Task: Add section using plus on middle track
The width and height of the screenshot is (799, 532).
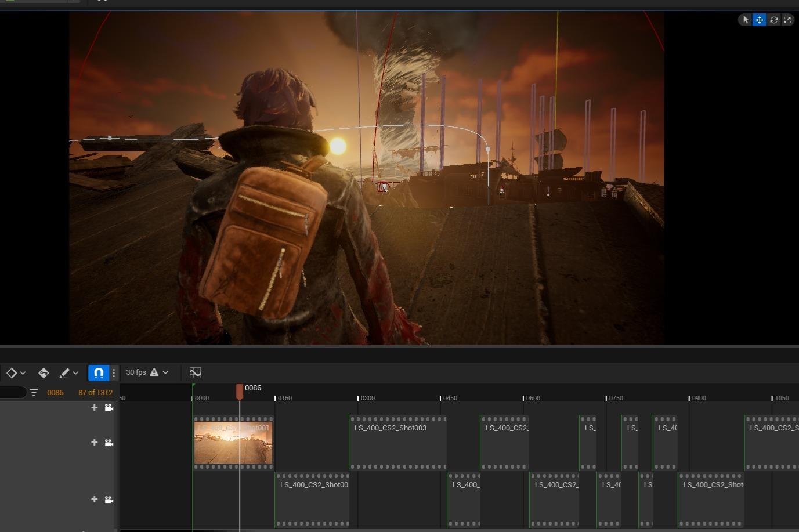Action: coord(94,443)
